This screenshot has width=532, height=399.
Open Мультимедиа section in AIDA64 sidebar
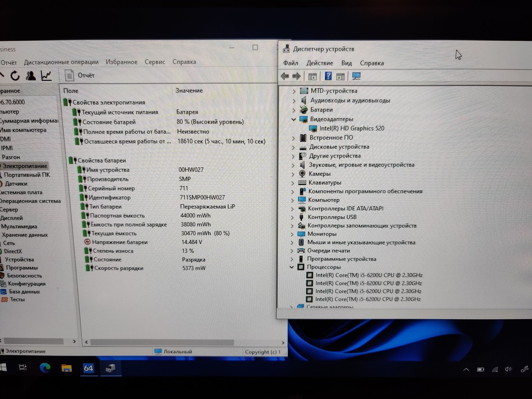tap(19, 227)
